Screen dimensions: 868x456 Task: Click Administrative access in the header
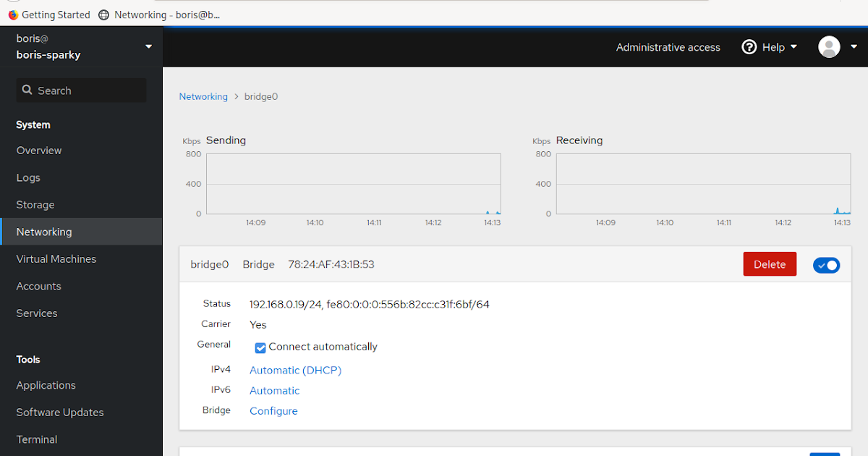[668, 46]
